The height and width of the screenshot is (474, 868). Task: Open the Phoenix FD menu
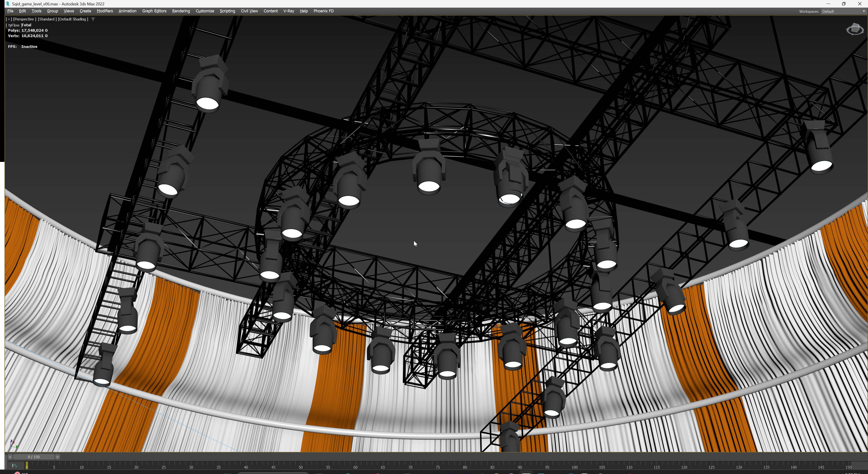point(323,11)
